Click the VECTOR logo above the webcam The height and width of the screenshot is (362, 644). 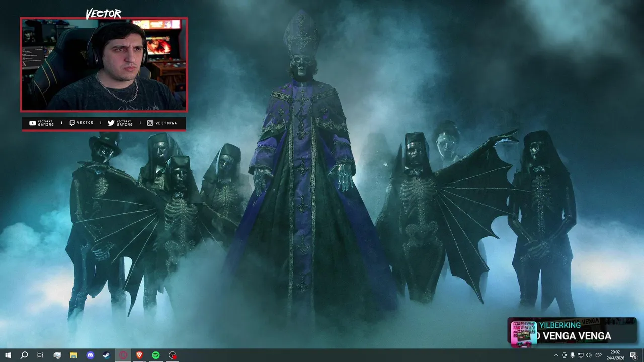tap(103, 14)
